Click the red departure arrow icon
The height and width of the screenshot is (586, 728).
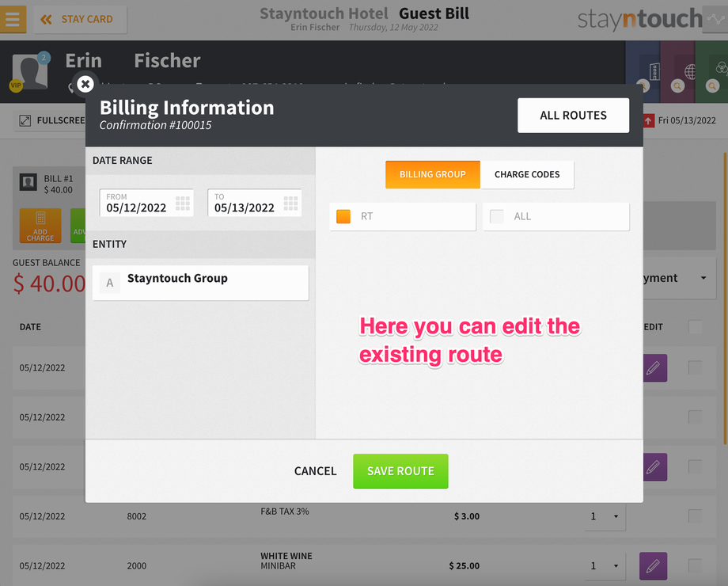pyautogui.click(x=648, y=121)
